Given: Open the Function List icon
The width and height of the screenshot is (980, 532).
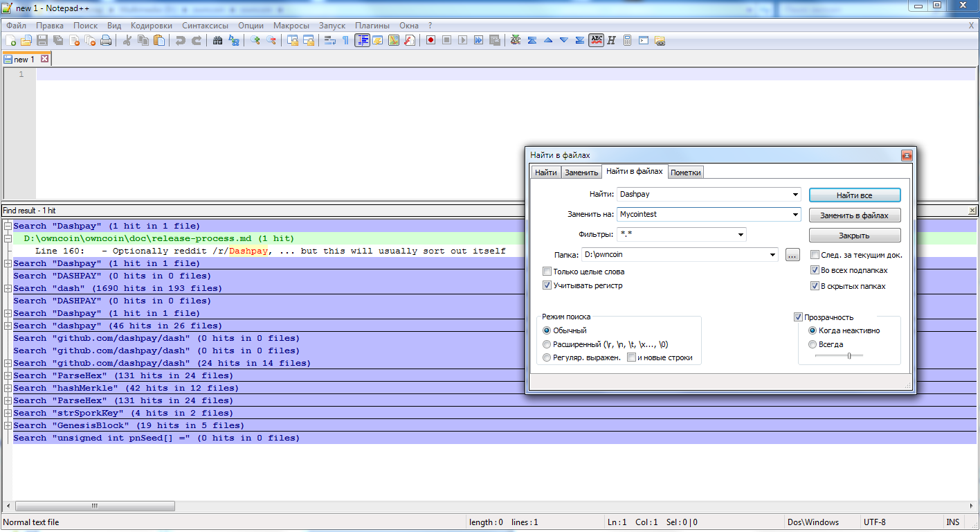Looking at the screenshot, I should [410, 40].
